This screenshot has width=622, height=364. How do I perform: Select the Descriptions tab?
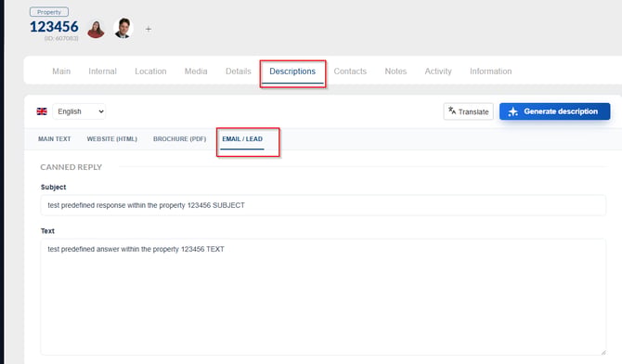point(292,71)
